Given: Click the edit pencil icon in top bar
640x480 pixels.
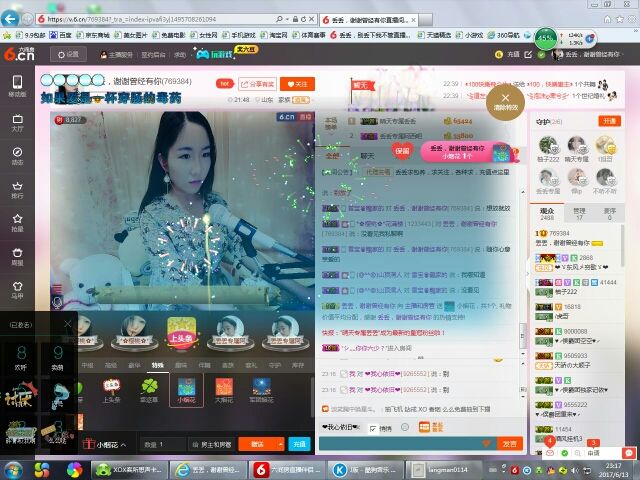Looking at the screenshot, I should pos(528,54).
